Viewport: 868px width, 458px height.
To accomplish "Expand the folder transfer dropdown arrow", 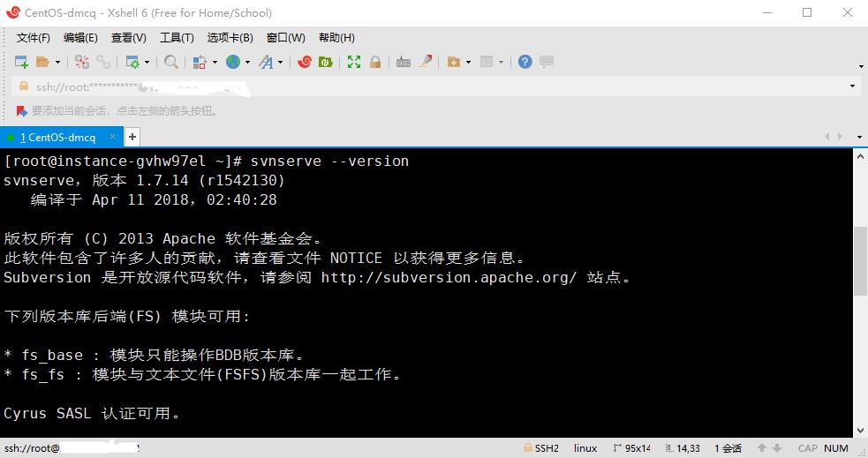I will [x=468, y=62].
